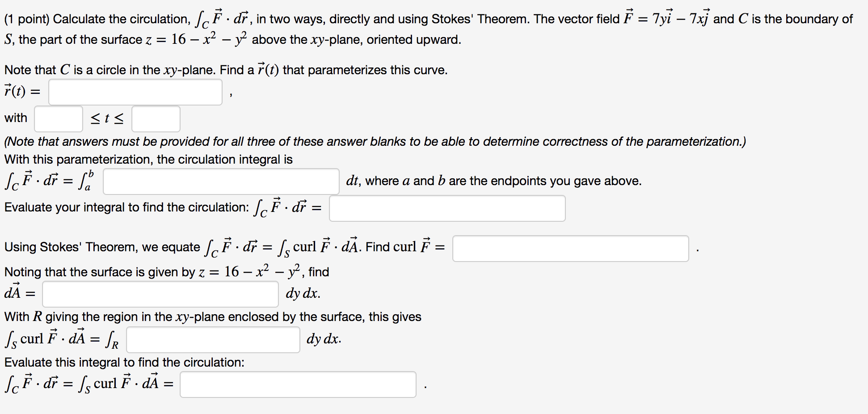Click the dy dx label beside the region integral
Viewport: 868px width, 414px height.
323,339
